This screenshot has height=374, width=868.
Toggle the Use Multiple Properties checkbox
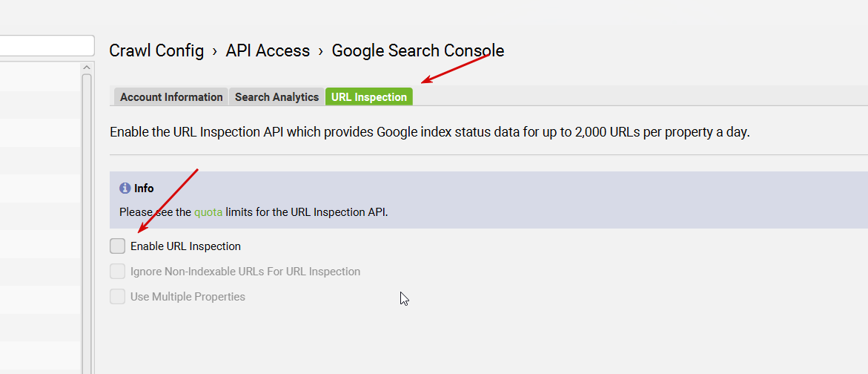(x=117, y=297)
